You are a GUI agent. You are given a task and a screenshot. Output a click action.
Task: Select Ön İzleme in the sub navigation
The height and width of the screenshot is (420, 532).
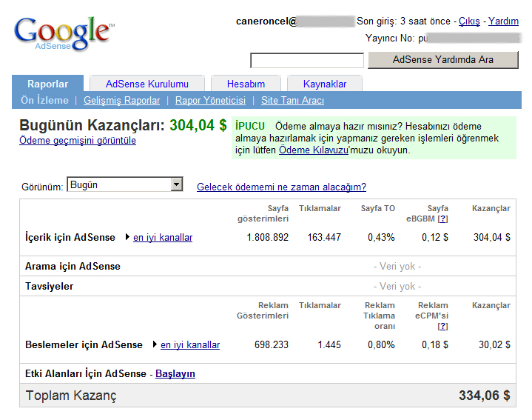44,101
